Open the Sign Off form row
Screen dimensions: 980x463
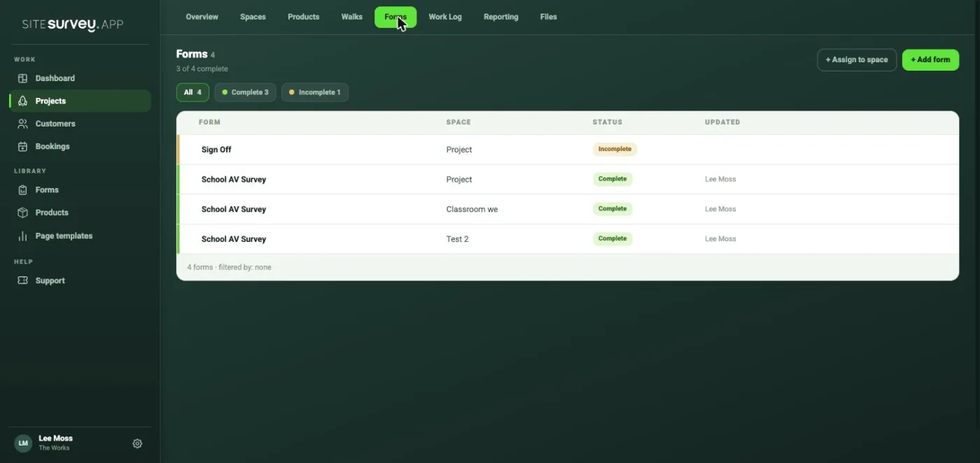[567, 150]
